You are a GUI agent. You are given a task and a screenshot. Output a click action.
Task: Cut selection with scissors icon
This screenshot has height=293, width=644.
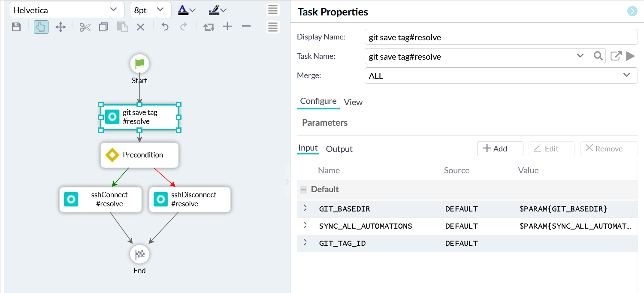(x=85, y=27)
